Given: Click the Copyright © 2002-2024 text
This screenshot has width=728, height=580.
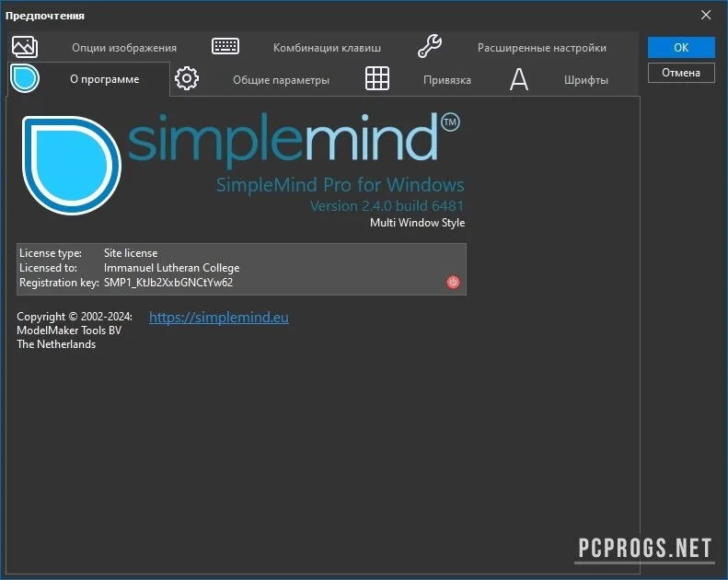Looking at the screenshot, I should 75,316.
